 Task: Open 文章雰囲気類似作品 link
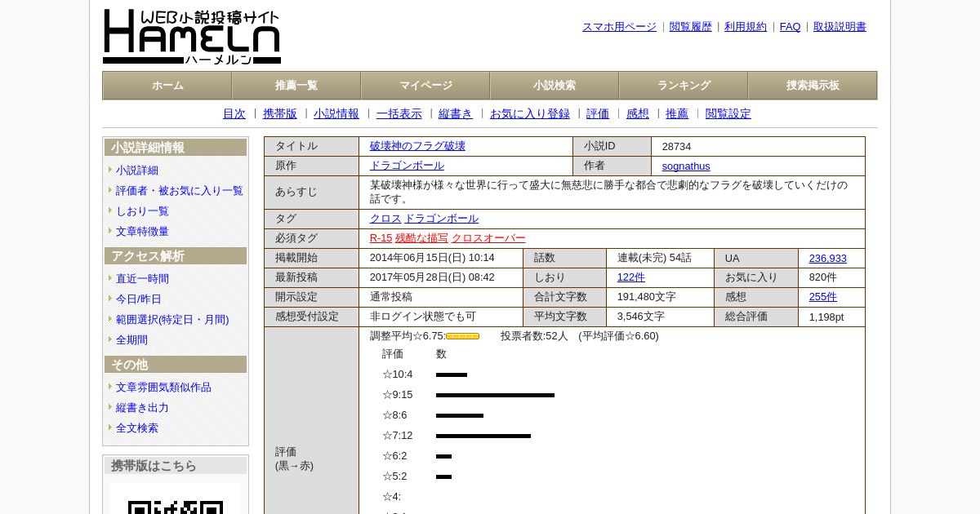tap(163, 388)
